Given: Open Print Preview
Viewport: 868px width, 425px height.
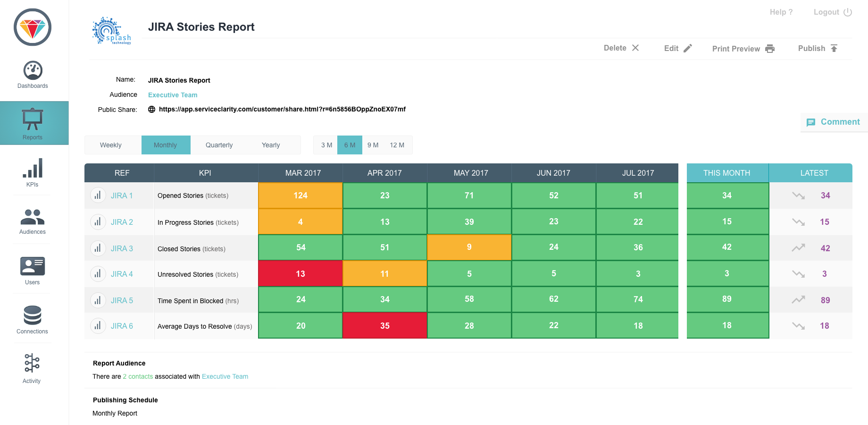Looking at the screenshot, I should tap(743, 49).
